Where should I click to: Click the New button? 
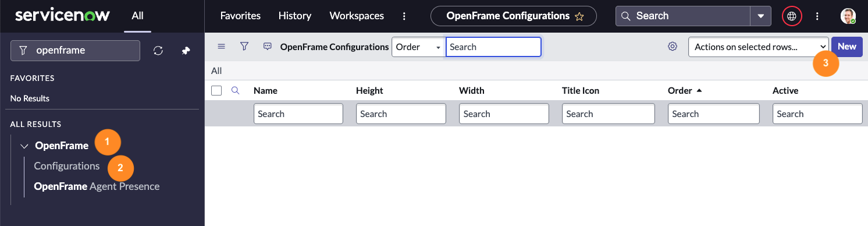[847, 47]
